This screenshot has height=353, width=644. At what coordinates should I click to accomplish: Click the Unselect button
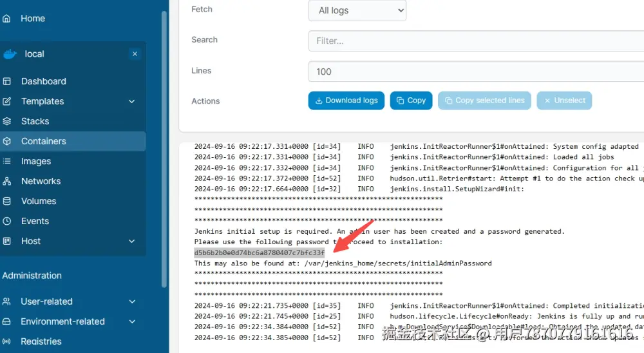564,100
